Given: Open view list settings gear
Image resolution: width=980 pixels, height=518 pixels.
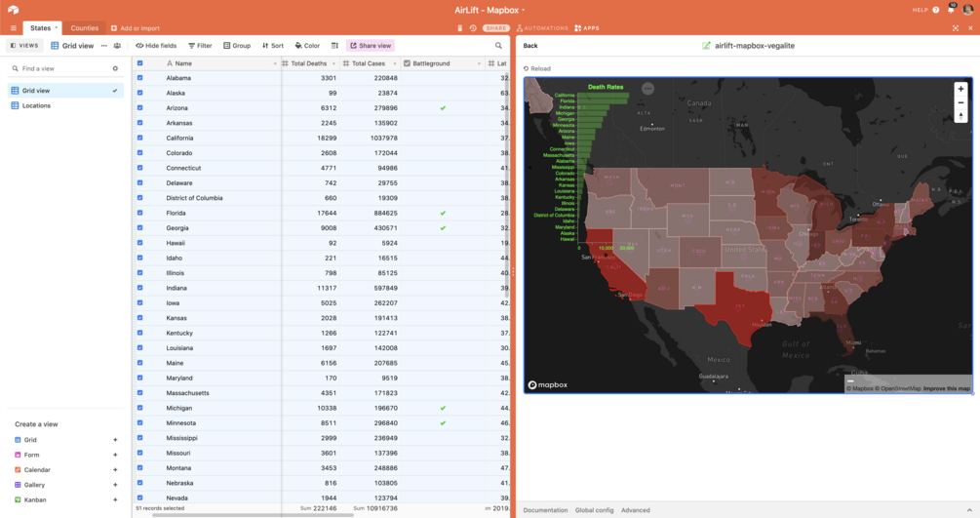Looking at the screenshot, I should pos(115,69).
